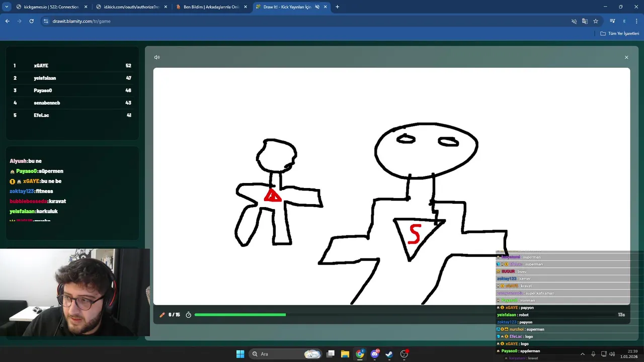Screen dimensions: 644x362
Task: Close the drawing game panel
Action: pyautogui.click(x=626, y=57)
